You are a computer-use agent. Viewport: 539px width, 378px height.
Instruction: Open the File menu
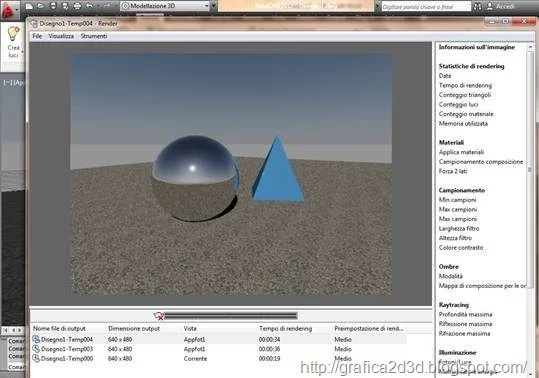pos(37,36)
